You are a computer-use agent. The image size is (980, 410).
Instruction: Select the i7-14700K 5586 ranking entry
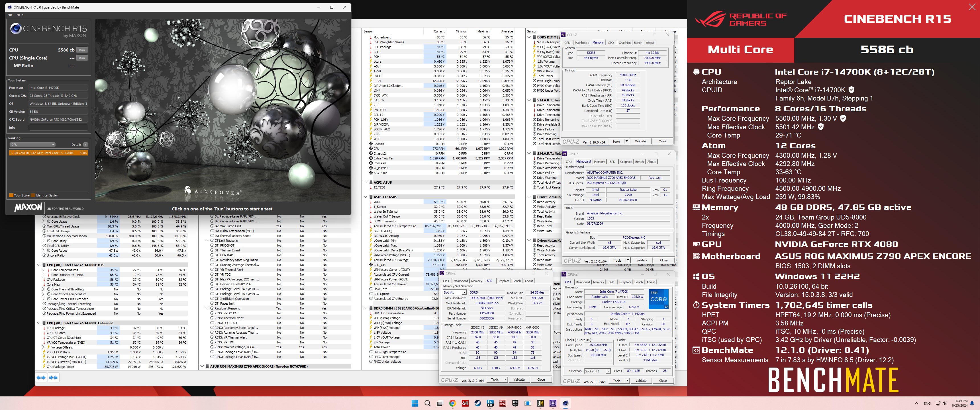(49, 153)
